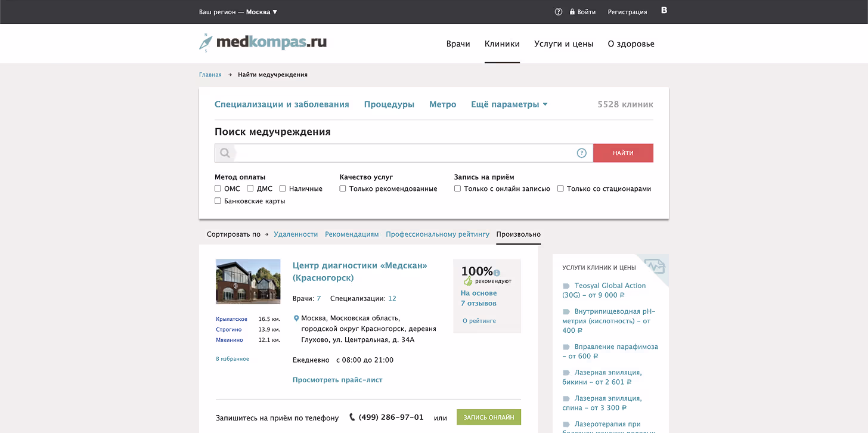
Task: Open Лазерная эпиляция, спина service link
Action: (602, 403)
